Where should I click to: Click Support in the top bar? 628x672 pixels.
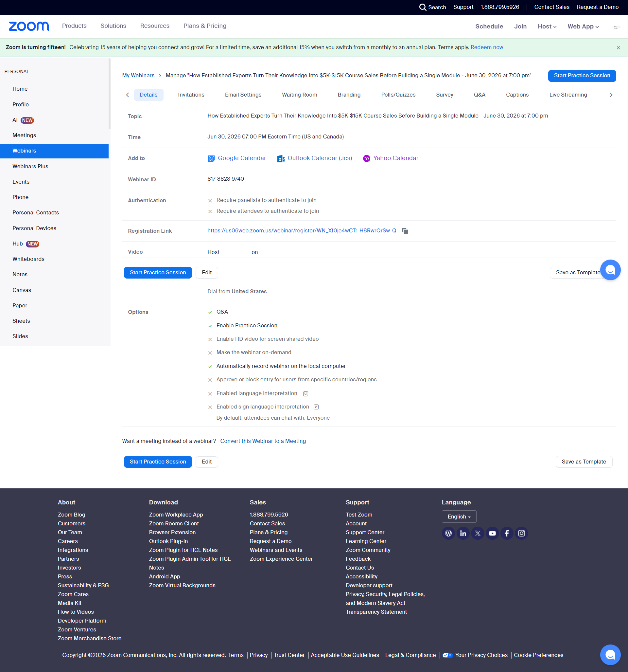[x=463, y=7]
